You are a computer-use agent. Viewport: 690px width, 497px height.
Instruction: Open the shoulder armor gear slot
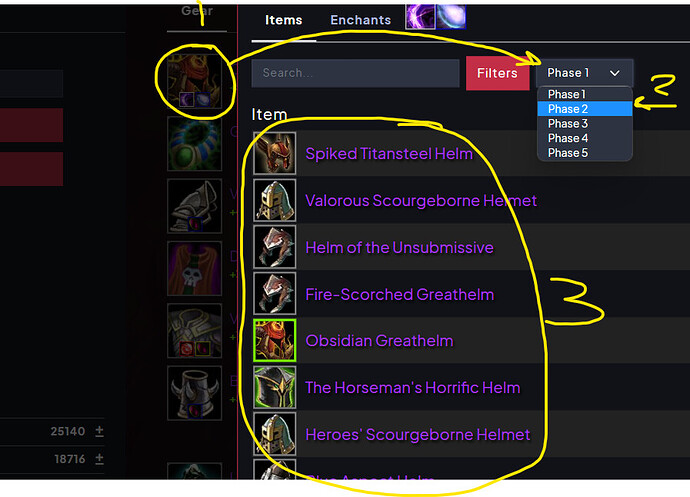195,206
